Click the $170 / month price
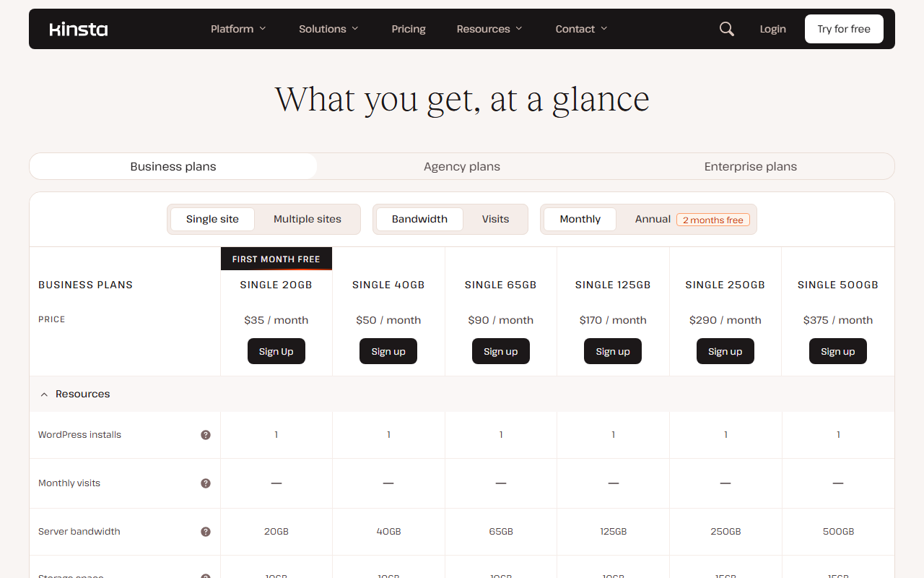924x578 pixels. [613, 320]
